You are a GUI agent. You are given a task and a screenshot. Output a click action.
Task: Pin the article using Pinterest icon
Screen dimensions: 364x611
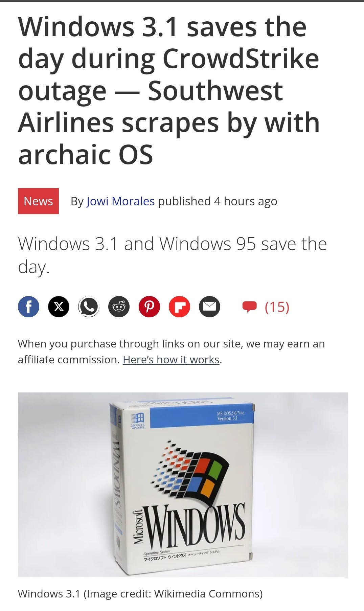pyautogui.click(x=149, y=307)
